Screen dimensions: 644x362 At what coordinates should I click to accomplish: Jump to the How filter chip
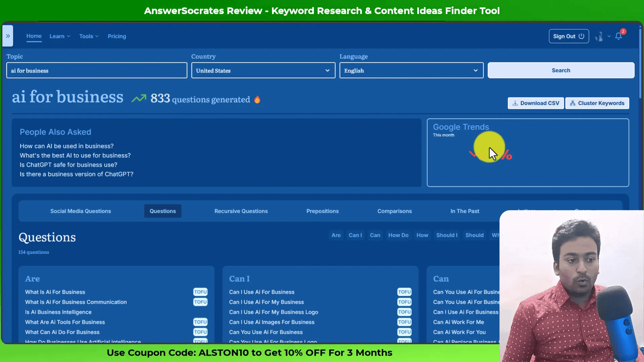[422, 235]
